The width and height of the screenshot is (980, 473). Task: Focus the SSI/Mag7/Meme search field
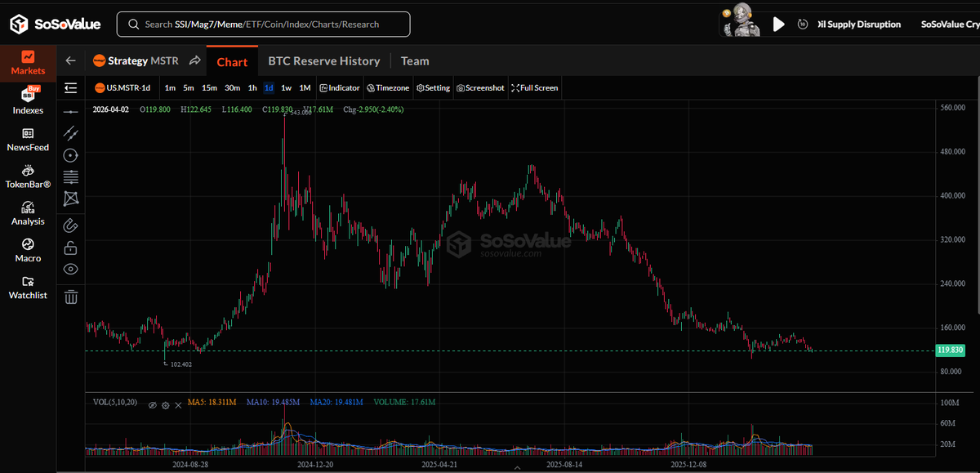(263, 25)
